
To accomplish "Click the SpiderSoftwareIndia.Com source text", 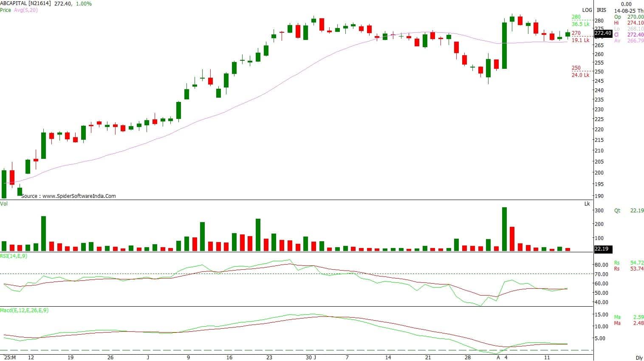I will pyautogui.click(x=68, y=196).
